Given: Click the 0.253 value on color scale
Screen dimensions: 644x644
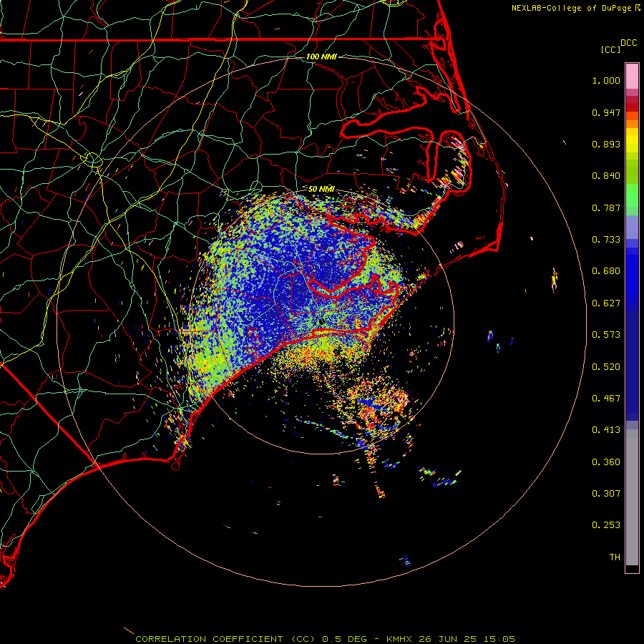Looking at the screenshot, I should point(606,525).
